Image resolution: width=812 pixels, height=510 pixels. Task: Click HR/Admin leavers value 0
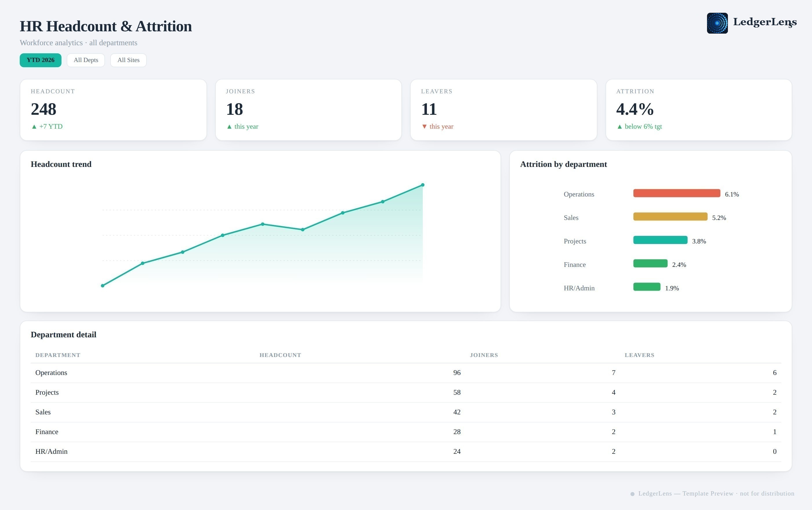[775, 452]
